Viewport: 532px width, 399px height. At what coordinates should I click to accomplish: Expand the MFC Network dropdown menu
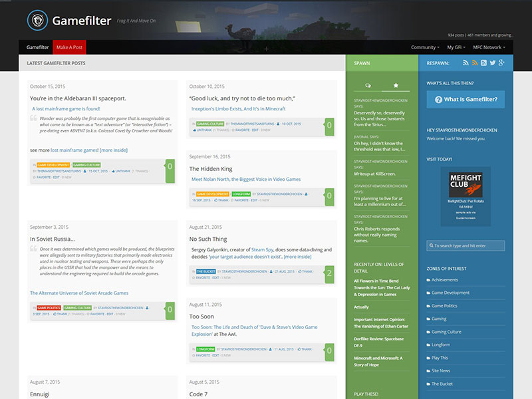[489, 47]
